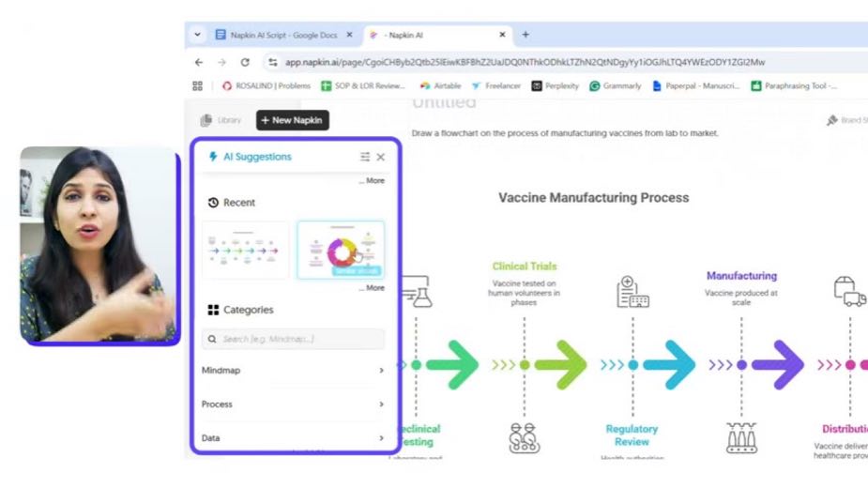Screen dimensions: 868x488
Task: Expand the Data category
Action: [x=293, y=438]
